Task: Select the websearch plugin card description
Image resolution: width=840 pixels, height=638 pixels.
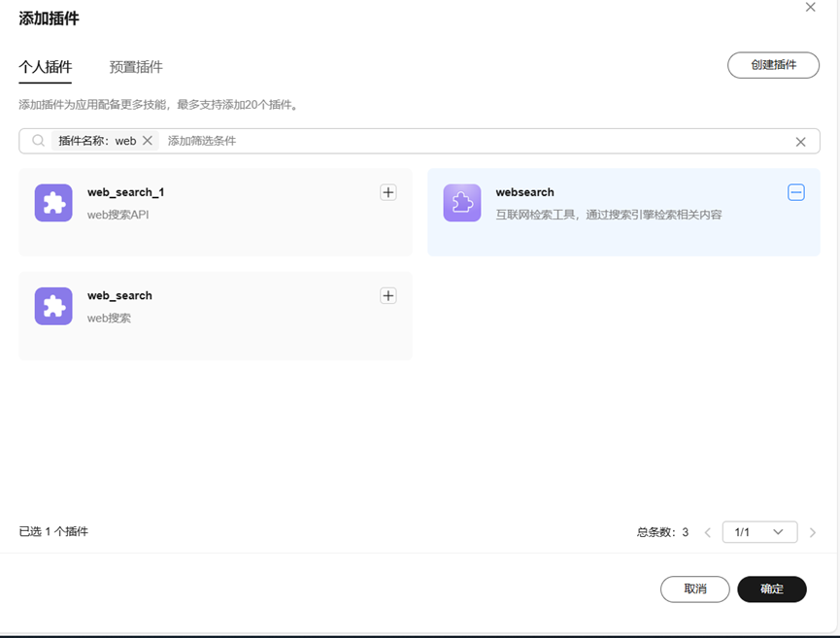Action: (609, 215)
